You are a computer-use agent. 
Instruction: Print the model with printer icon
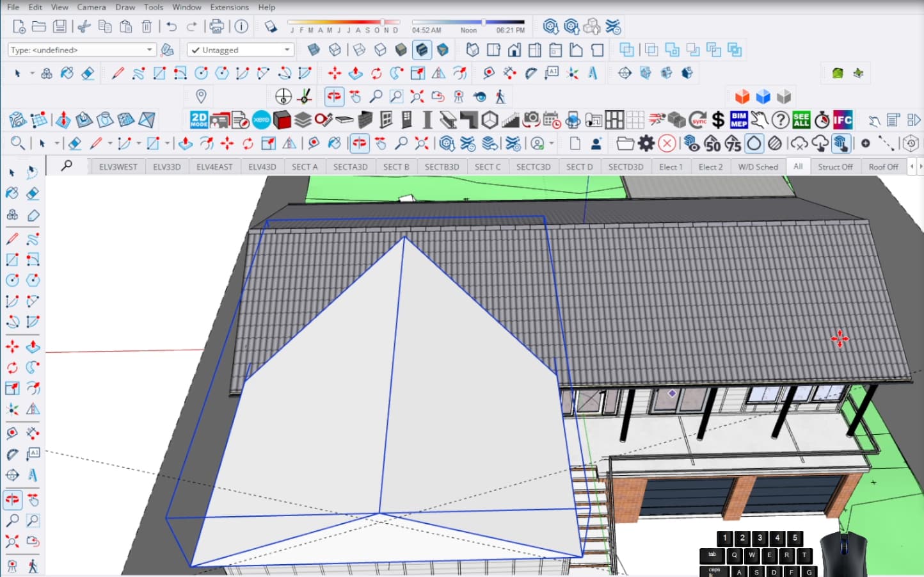click(217, 26)
